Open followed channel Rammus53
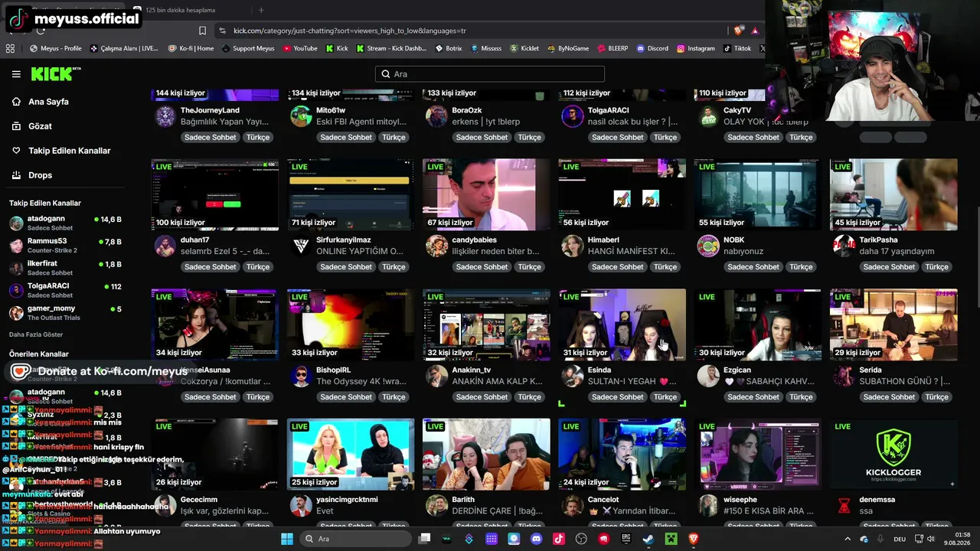 (65, 246)
